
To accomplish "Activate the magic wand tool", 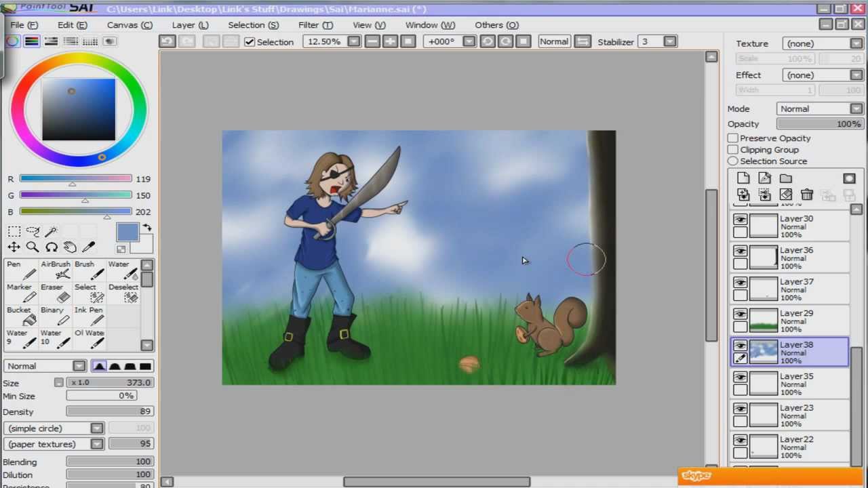I will [x=52, y=232].
